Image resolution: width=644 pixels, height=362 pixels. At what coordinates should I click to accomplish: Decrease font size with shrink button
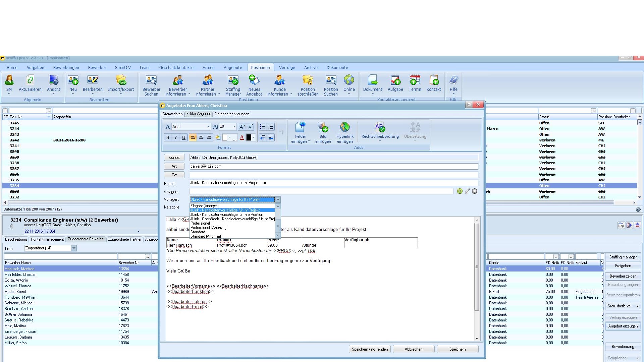pyautogui.click(x=250, y=127)
